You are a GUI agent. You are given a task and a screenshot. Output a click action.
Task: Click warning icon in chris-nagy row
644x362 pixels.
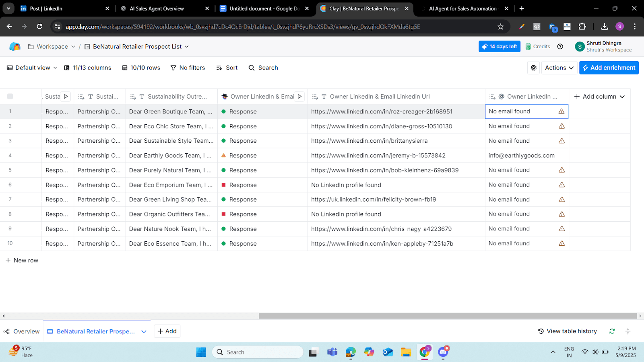click(561, 229)
